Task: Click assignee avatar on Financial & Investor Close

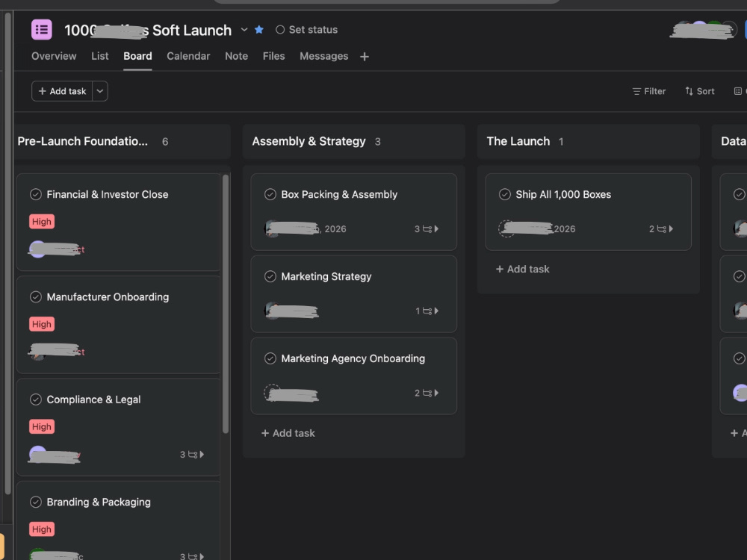Action: pyautogui.click(x=37, y=249)
